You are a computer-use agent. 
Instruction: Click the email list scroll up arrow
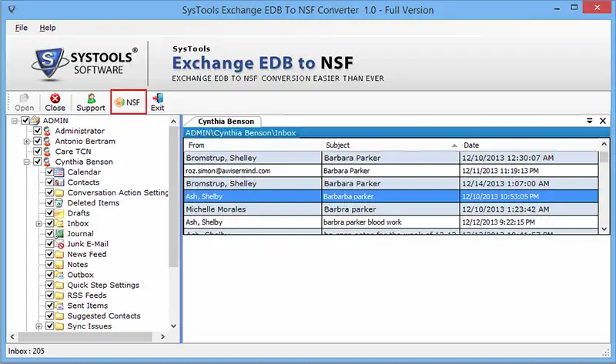coord(604,145)
